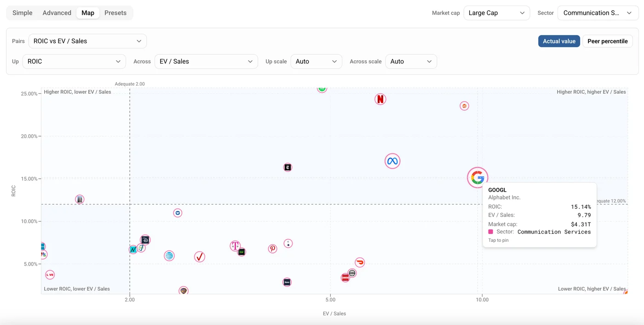This screenshot has width=644, height=325.
Task: Click the DoorDash logo bubble
Action: click(x=360, y=262)
